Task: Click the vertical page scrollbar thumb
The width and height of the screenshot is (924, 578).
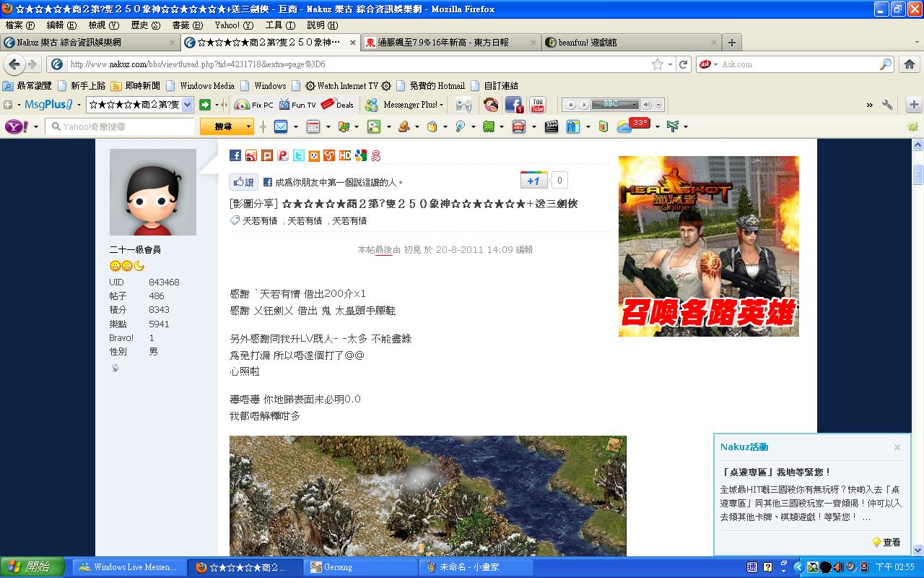Action: point(918,175)
